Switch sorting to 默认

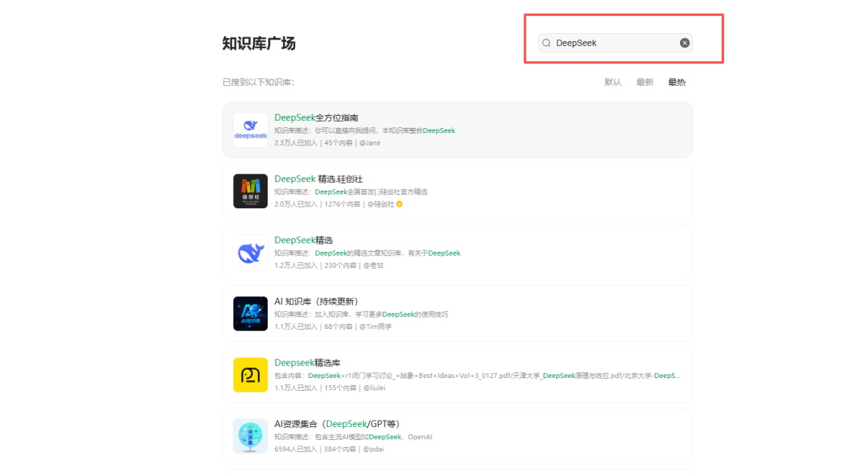(x=612, y=81)
